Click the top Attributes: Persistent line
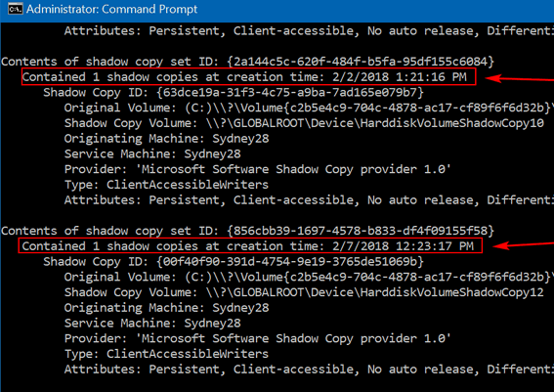The width and height of the screenshot is (554, 392). [x=309, y=30]
